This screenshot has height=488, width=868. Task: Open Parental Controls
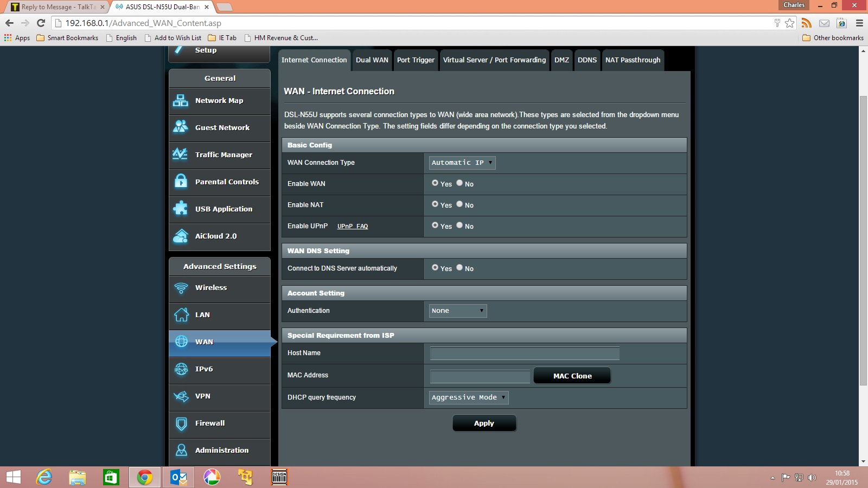pos(226,182)
